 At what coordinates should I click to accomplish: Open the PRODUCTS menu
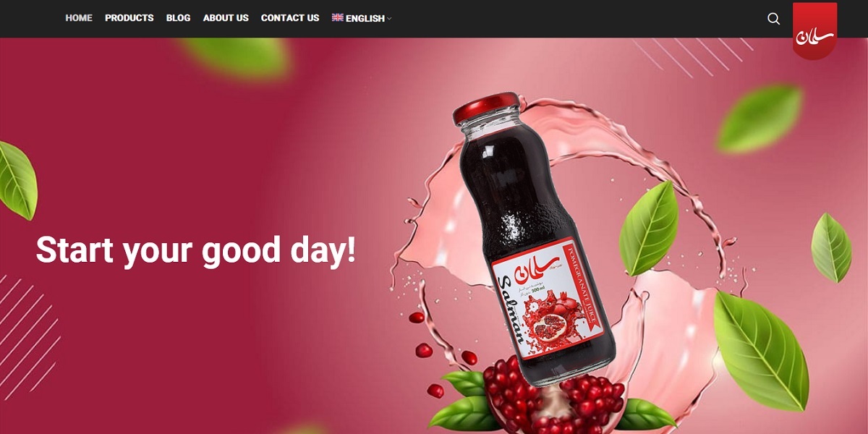(x=129, y=18)
